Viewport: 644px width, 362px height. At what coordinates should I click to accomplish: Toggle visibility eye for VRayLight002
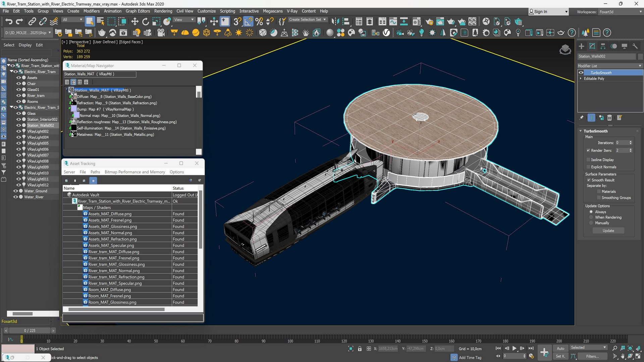point(18,131)
